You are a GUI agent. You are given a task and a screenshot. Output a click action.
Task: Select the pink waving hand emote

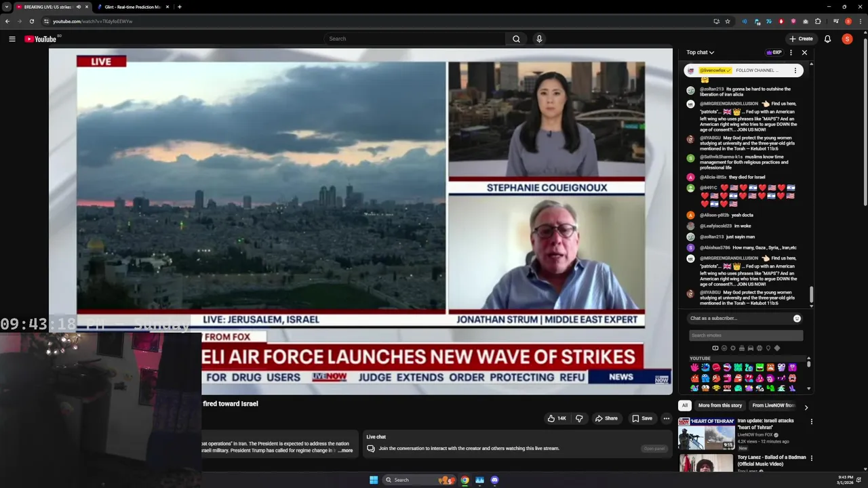[x=694, y=367]
